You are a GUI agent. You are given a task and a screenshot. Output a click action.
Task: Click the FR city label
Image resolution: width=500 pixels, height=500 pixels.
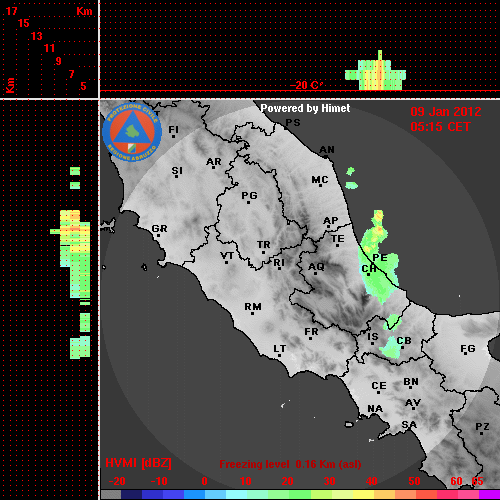click(311, 332)
